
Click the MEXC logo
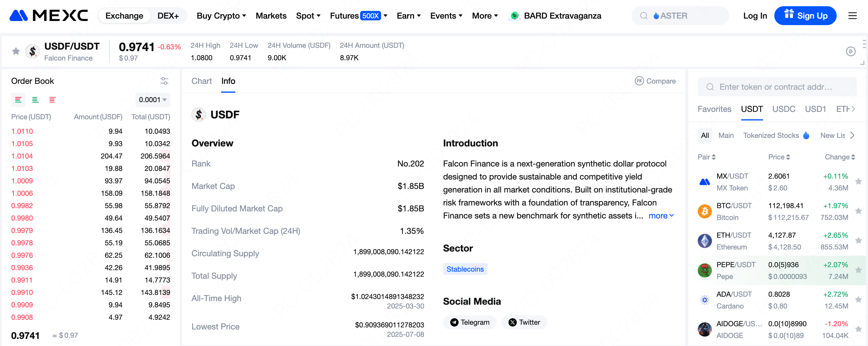(x=48, y=15)
